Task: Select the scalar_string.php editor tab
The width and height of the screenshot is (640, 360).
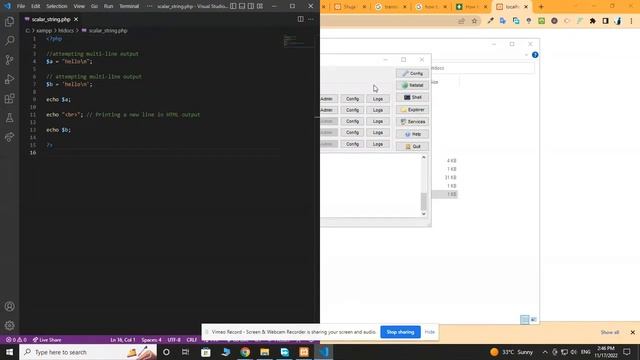Action: pos(51,19)
